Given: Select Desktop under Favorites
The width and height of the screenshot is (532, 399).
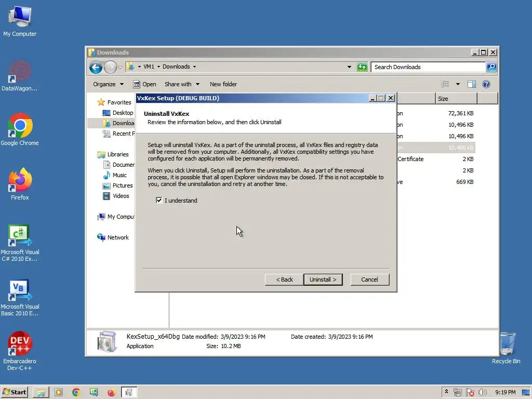Looking at the screenshot, I should click(x=118, y=113).
